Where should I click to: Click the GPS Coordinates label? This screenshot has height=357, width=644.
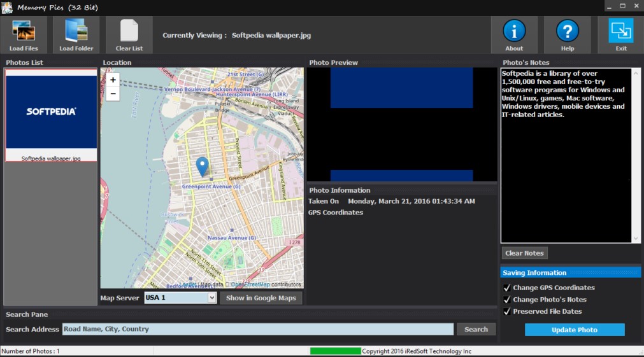336,213
